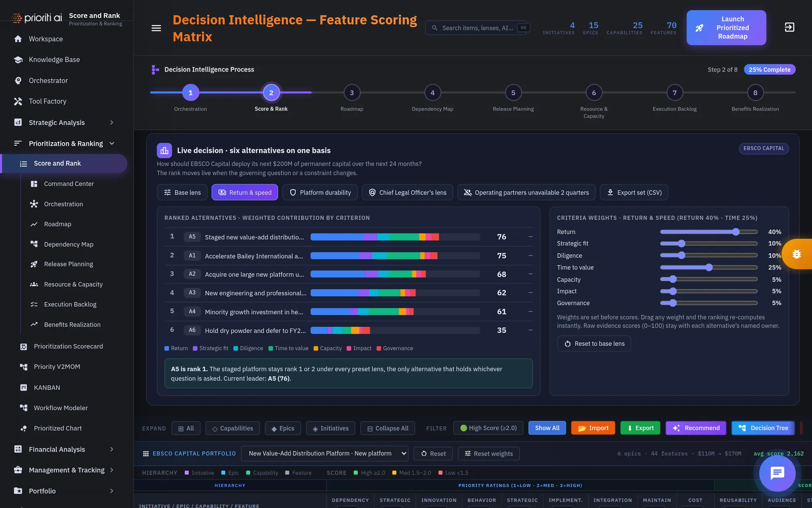Viewport: 812px width, 508px height.
Task: Open the New Value-Add Distribution Platform dropdown
Action: click(x=324, y=454)
